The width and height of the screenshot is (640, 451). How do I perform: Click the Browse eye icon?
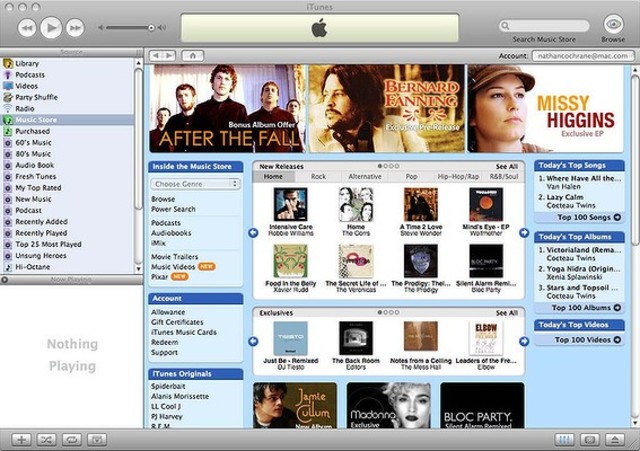point(613,24)
